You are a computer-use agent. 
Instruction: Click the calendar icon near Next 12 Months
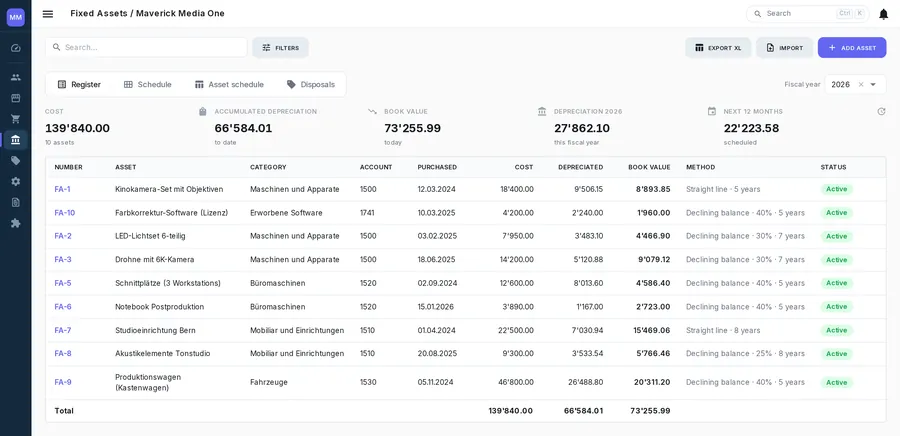click(712, 111)
